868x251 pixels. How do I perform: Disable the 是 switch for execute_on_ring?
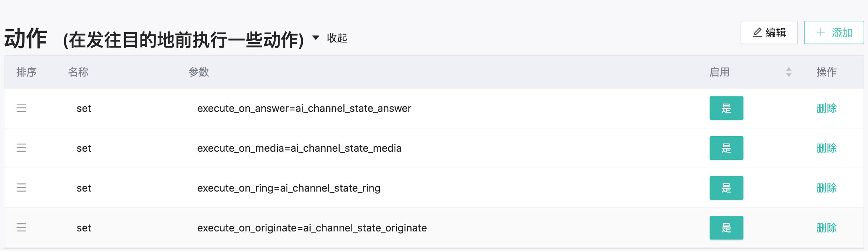(726, 188)
